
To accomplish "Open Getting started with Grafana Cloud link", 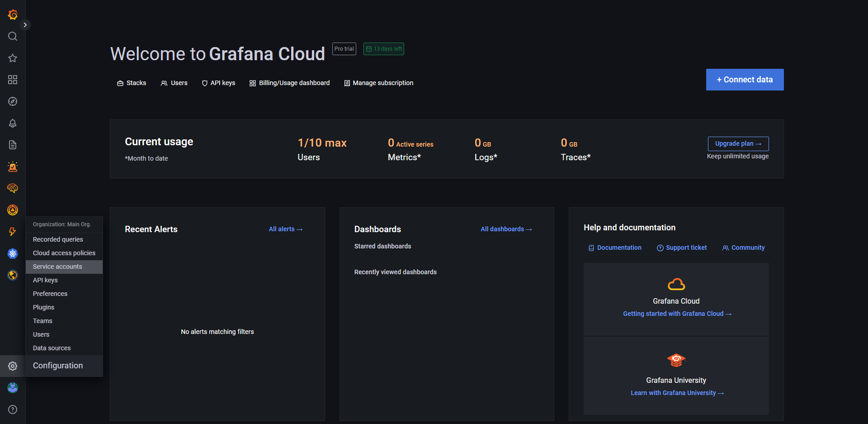I will tap(677, 314).
